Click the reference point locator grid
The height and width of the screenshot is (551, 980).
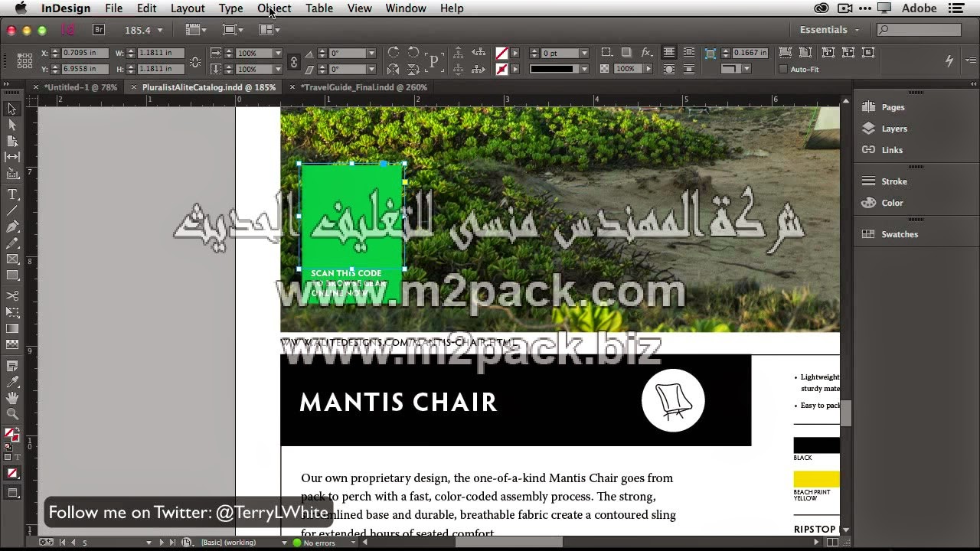tap(24, 60)
